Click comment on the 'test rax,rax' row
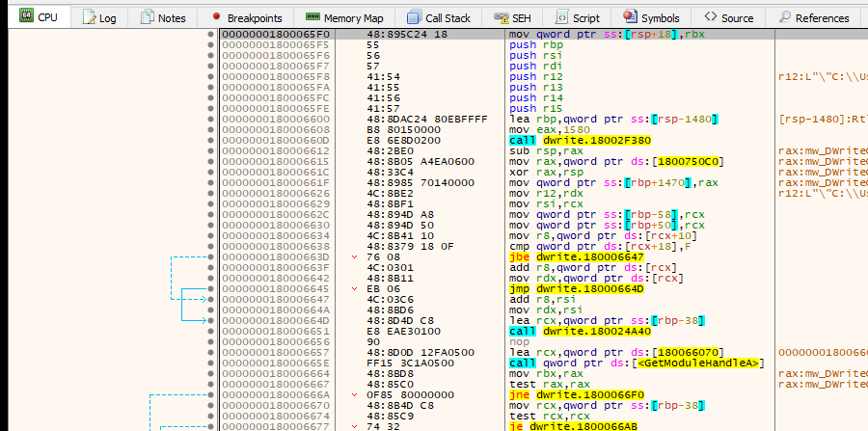 pyautogui.click(x=823, y=384)
